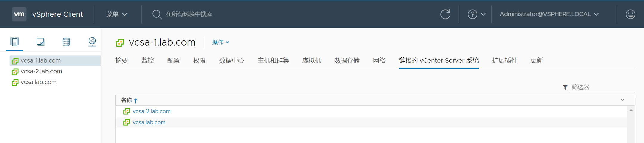The image size is (644, 143).
Task: Switch to the 摘要 tab
Action: [x=122, y=60]
